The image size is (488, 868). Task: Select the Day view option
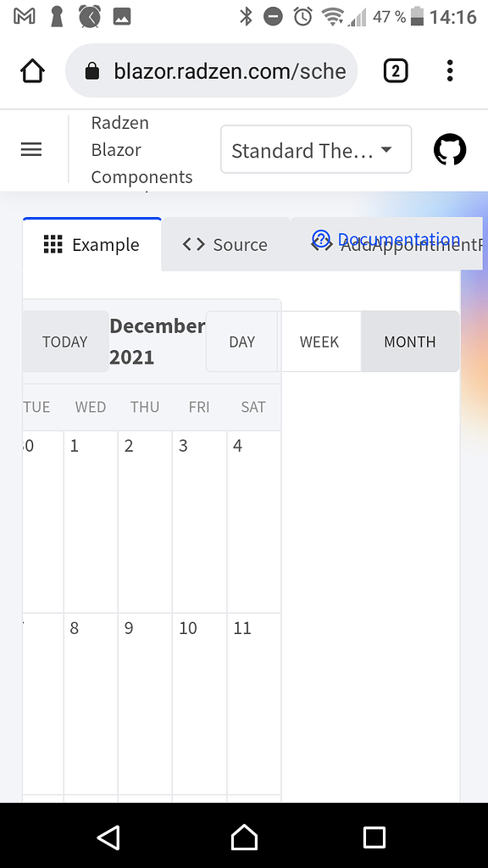point(241,342)
